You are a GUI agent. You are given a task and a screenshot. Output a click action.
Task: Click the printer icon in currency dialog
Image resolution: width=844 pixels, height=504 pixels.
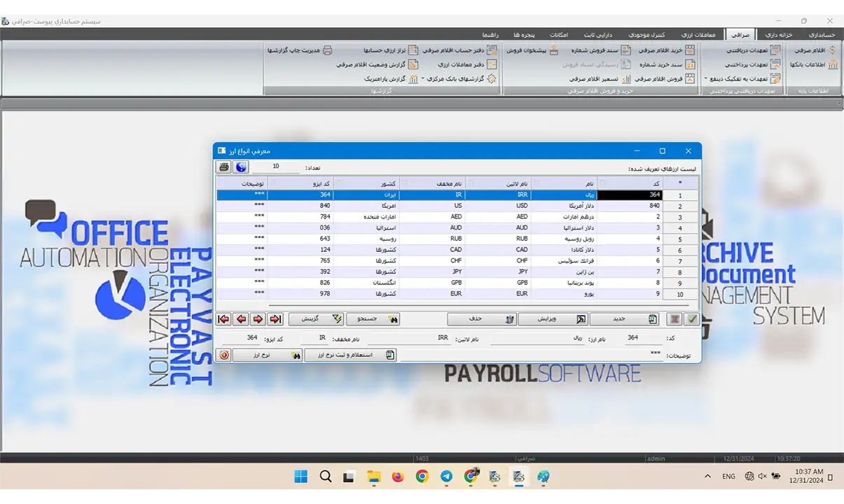click(223, 167)
